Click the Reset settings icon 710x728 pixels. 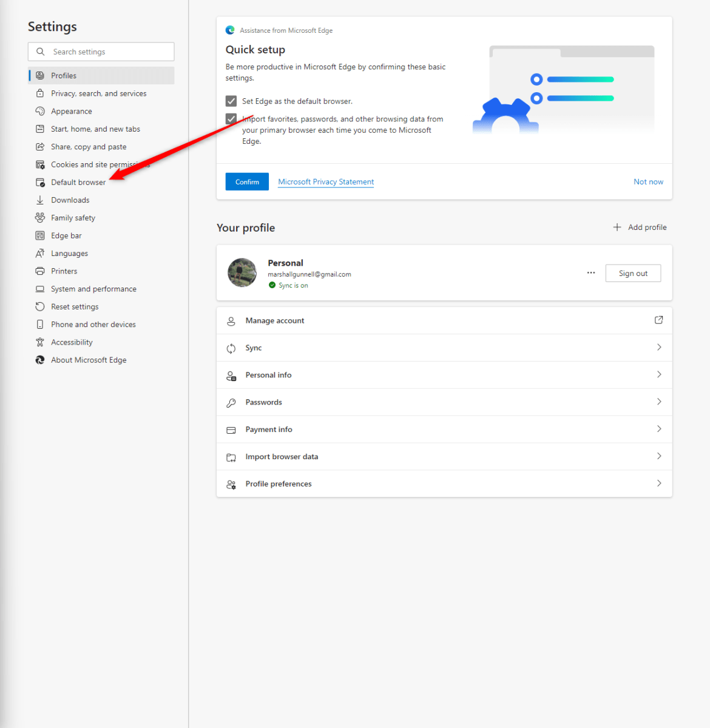tap(40, 307)
